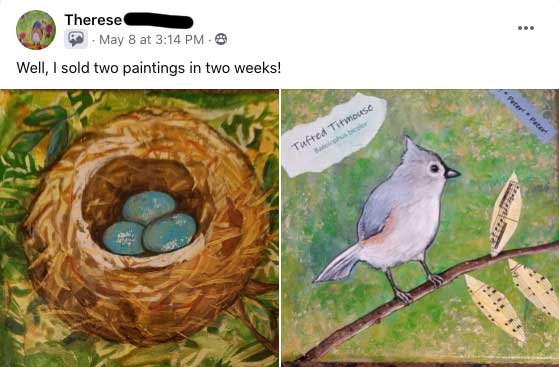Screen dimensions: 559x367
Task: Click the redacted surname black bar
Action: pyautogui.click(x=159, y=20)
